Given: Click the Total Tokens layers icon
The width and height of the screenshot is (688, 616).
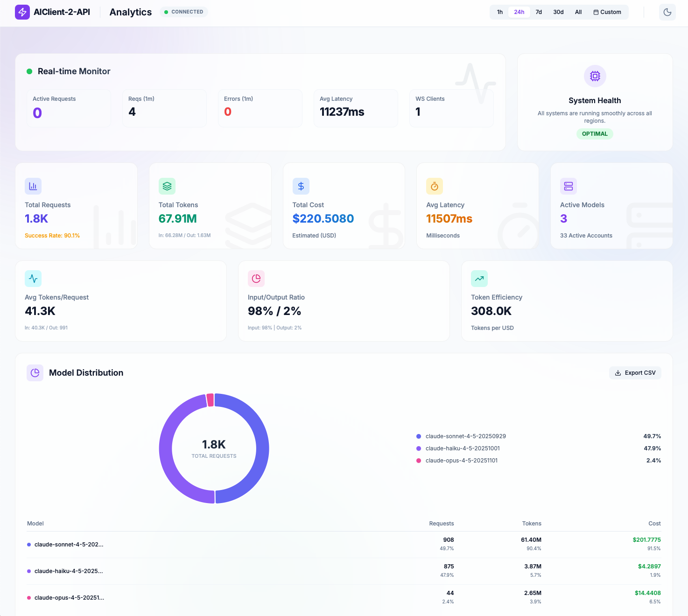Looking at the screenshot, I should [x=167, y=186].
